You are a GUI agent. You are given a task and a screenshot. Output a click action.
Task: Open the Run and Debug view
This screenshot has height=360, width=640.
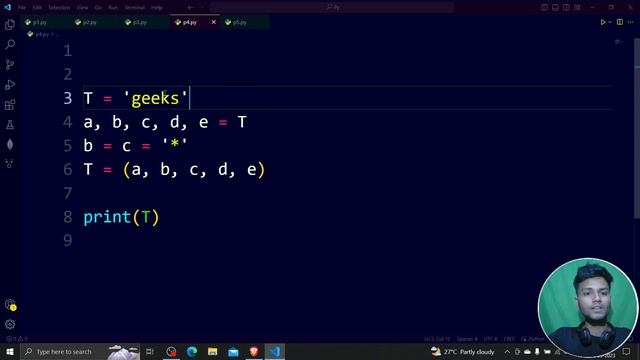10,84
